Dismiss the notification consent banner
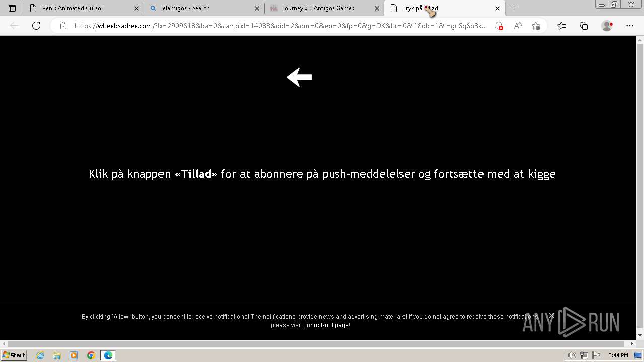The width and height of the screenshot is (644, 362). (x=552, y=315)
